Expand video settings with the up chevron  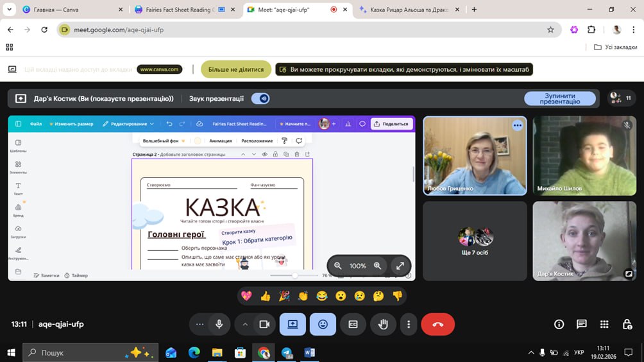pos(244,325)
